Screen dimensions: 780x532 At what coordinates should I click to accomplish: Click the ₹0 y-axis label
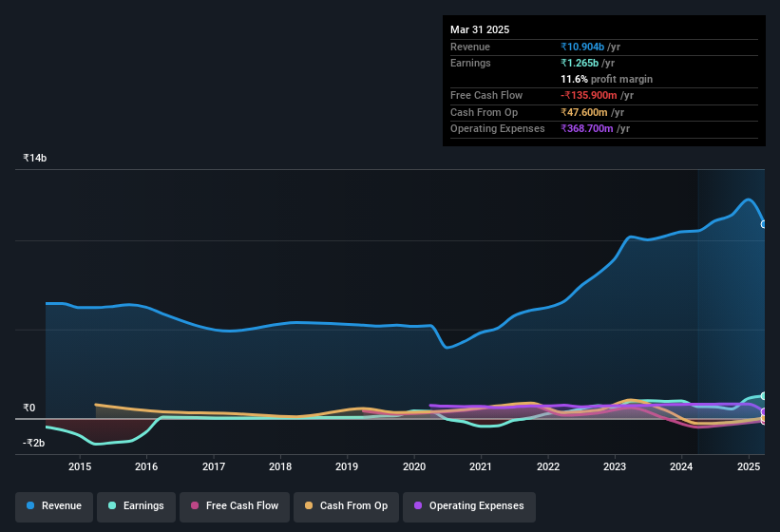point(29,408)
